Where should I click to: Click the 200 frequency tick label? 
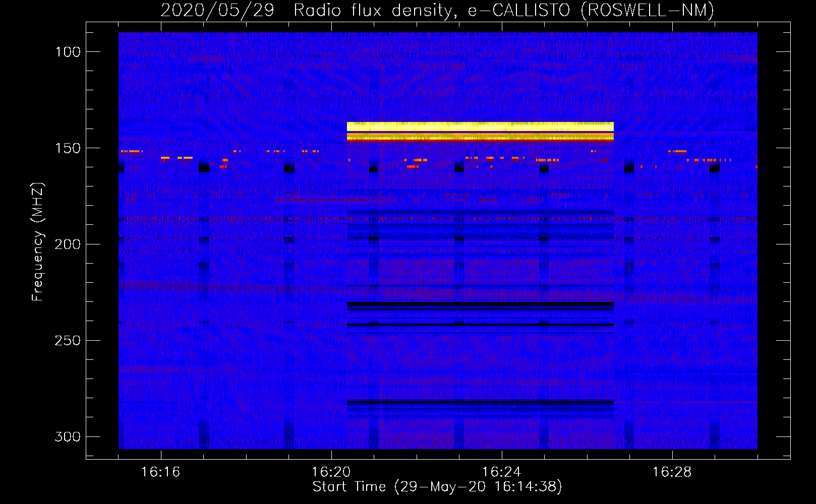tap(68, 244)
